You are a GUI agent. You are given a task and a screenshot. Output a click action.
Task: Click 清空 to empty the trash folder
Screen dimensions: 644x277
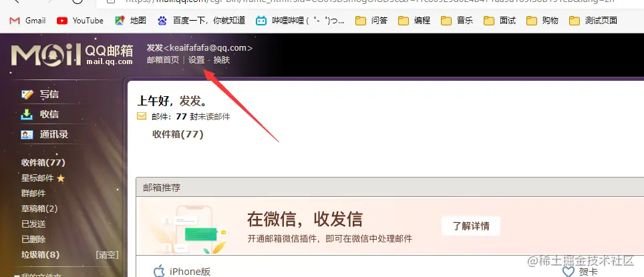coord(107,255)
